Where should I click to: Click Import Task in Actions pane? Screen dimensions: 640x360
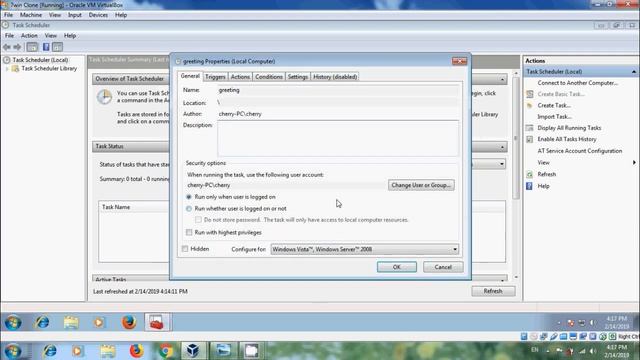554,117
